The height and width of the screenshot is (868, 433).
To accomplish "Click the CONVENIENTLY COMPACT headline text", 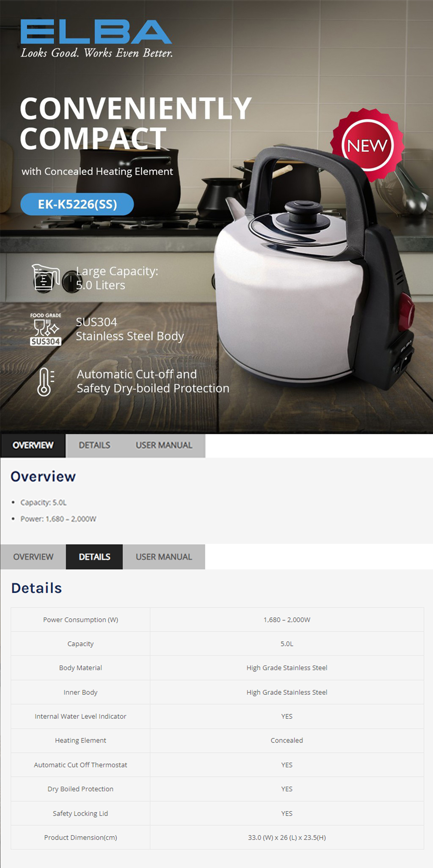I will (x=135, y=123).
